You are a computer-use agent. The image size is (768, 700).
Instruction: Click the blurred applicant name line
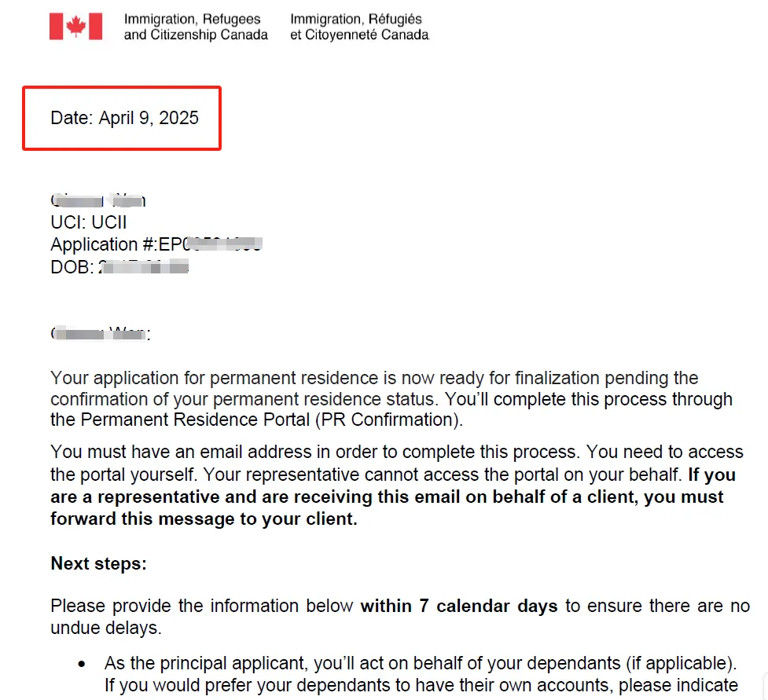tap(98, 200)
